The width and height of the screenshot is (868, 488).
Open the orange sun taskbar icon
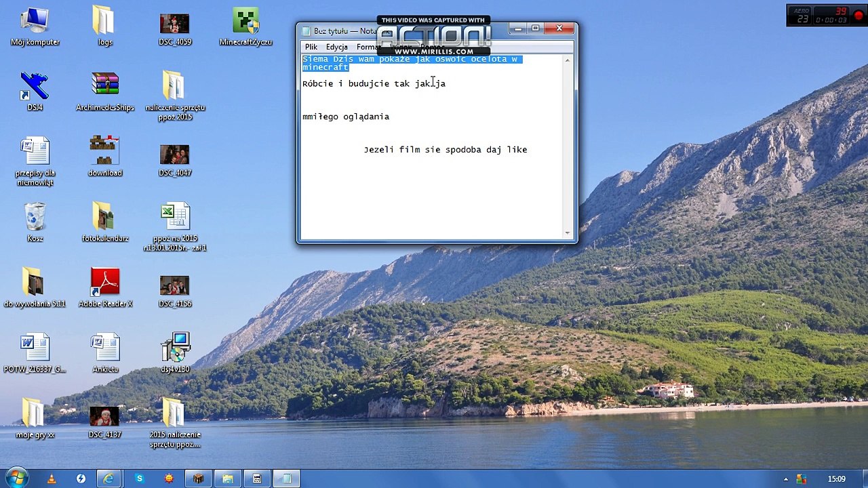(169, 479)
